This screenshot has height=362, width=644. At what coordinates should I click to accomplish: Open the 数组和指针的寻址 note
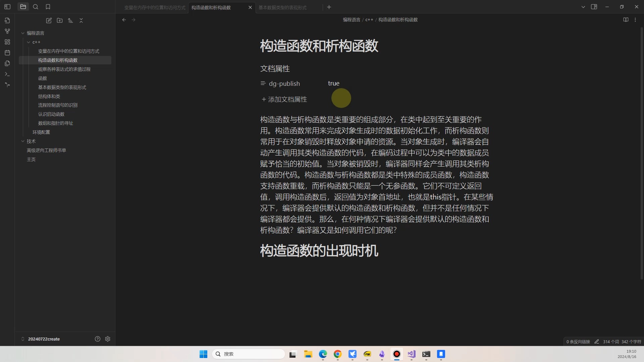(x=56, y=123)
